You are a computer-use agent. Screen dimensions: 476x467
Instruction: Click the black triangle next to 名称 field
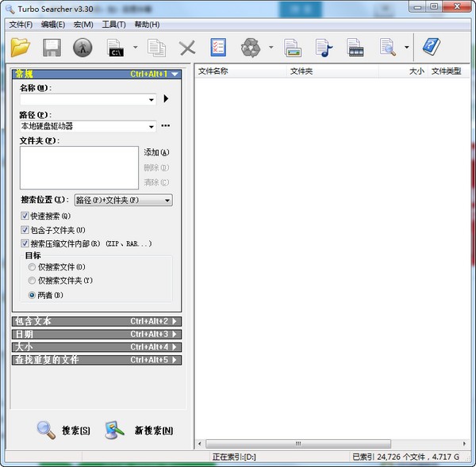(166, 98)
